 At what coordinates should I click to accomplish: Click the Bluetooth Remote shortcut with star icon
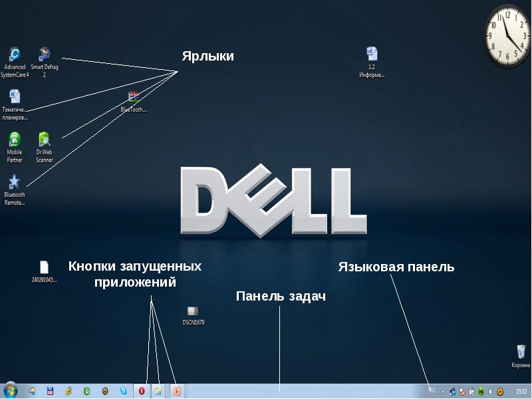(x=14, y=182)
